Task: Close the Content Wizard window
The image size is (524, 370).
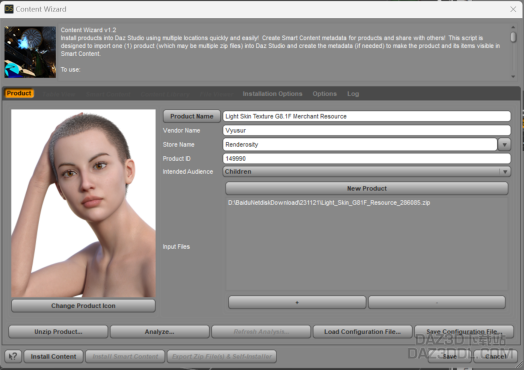Action: (513, 9)
